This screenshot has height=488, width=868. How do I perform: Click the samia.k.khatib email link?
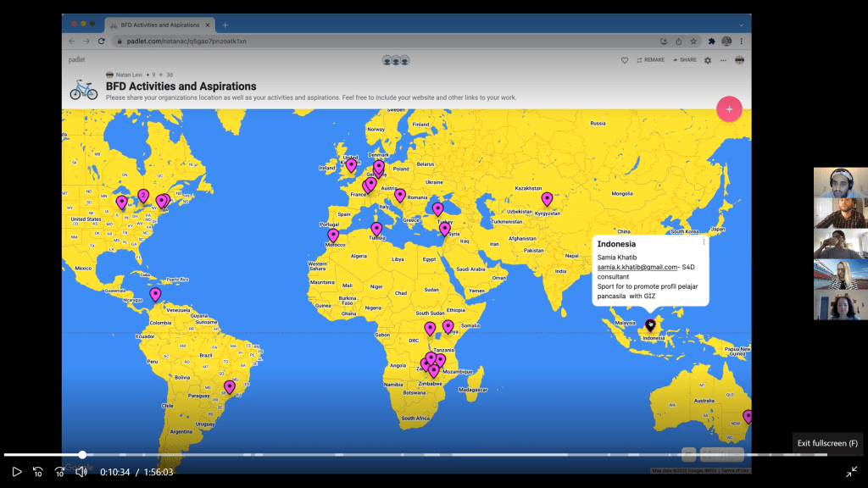tap(636, 267)
